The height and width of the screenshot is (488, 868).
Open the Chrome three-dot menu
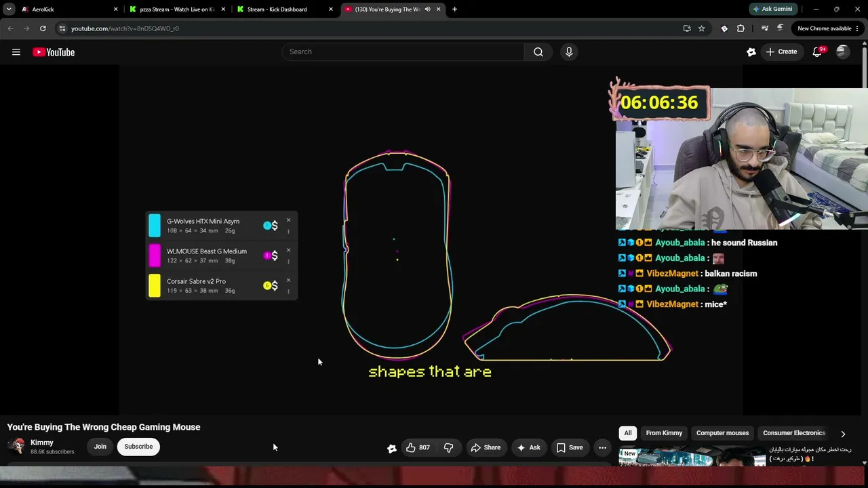[858, 28]
